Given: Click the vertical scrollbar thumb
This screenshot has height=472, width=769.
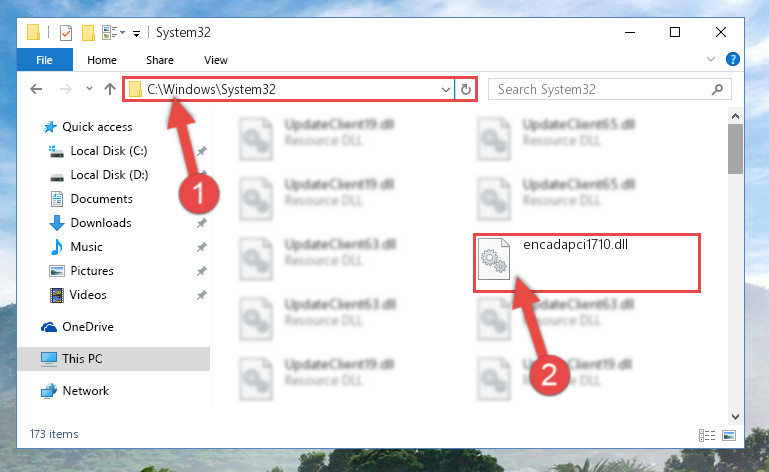Looking at the screenshot, I should pos(735,149).
